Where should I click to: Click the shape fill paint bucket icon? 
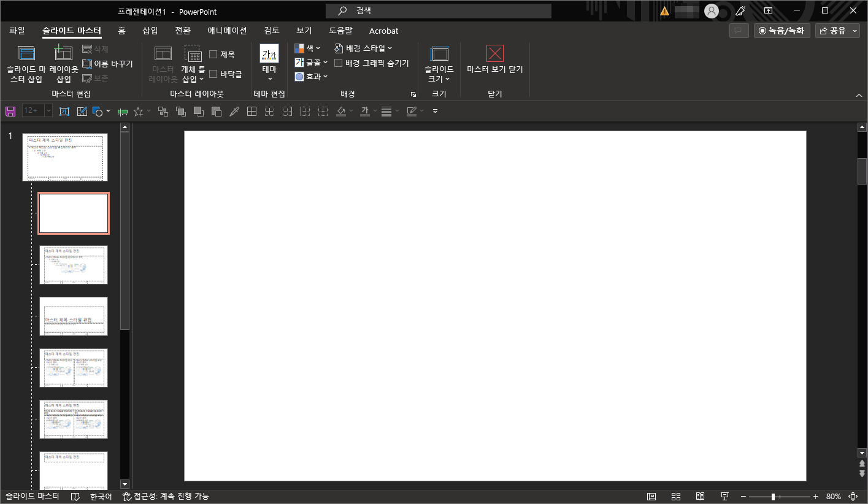pyautogui.click(x=342, y=111)
